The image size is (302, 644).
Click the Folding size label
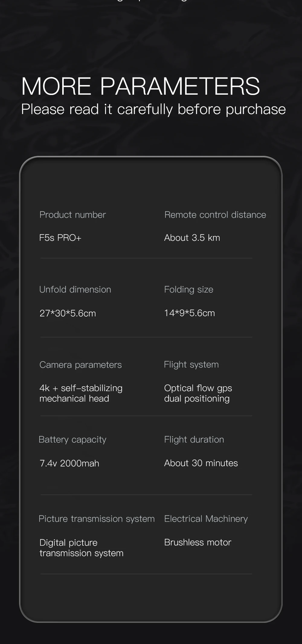click(189, 290)
